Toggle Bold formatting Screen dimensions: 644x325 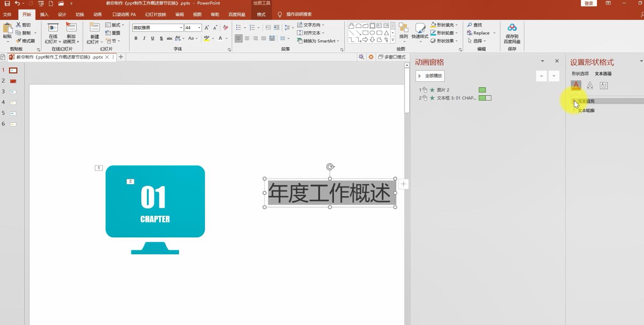pyautogui.click(x=136, y=39)
